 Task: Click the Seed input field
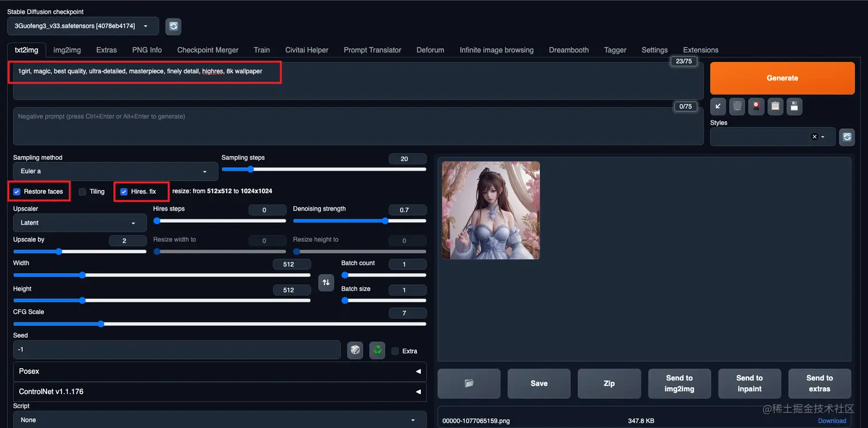pyautogui.click(x=177, y=349)
